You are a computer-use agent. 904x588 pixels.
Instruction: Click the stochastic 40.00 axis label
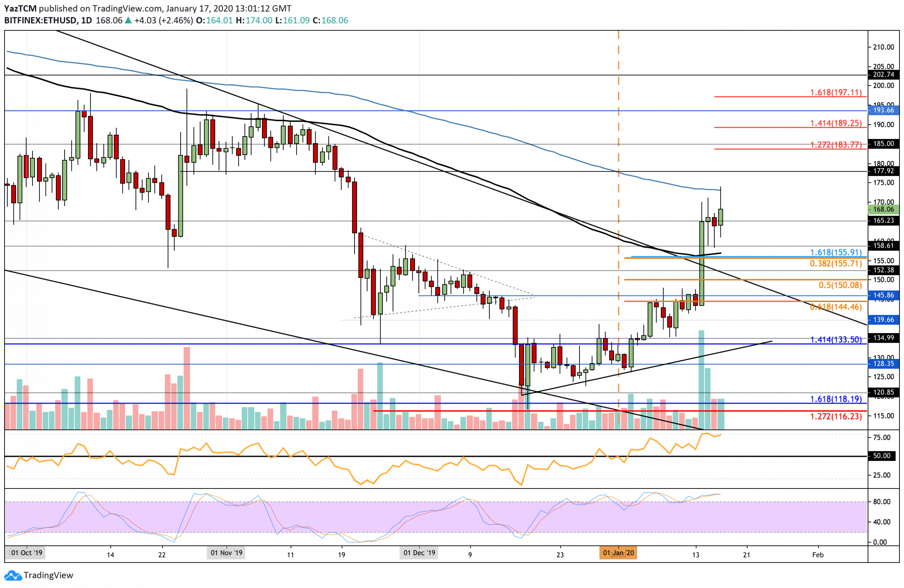(882, 522)
